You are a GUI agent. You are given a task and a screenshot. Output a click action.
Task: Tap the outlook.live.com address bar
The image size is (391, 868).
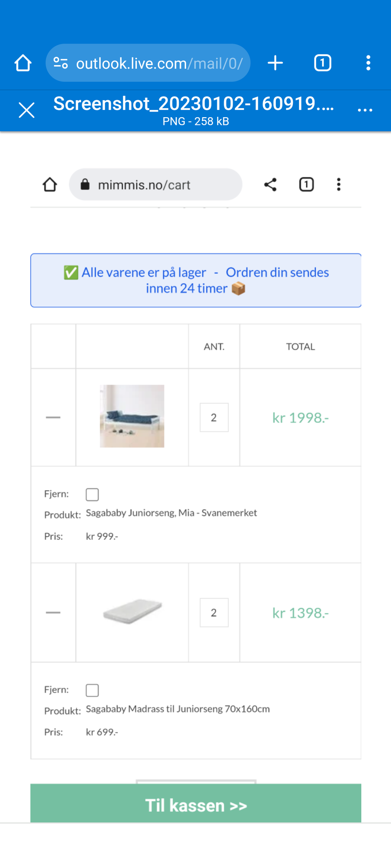[x=159, y=63]
